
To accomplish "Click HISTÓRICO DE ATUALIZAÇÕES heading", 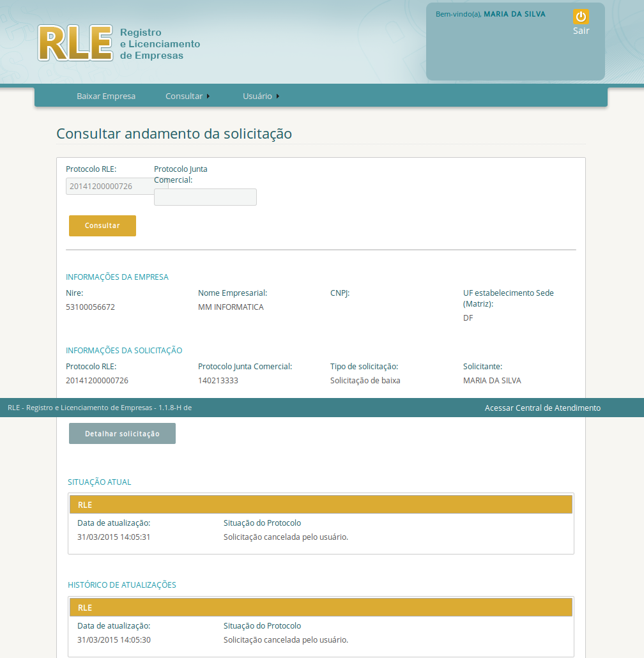I will (121, 585).
